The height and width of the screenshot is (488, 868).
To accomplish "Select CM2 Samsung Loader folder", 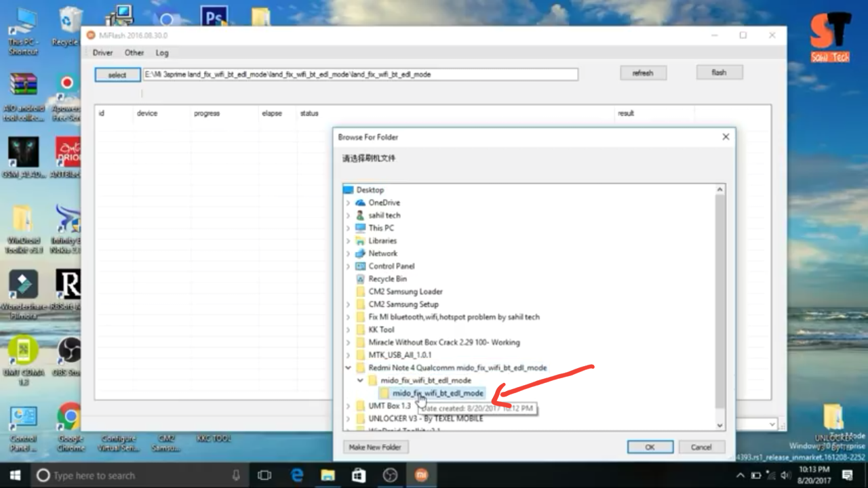I will 405,291.
